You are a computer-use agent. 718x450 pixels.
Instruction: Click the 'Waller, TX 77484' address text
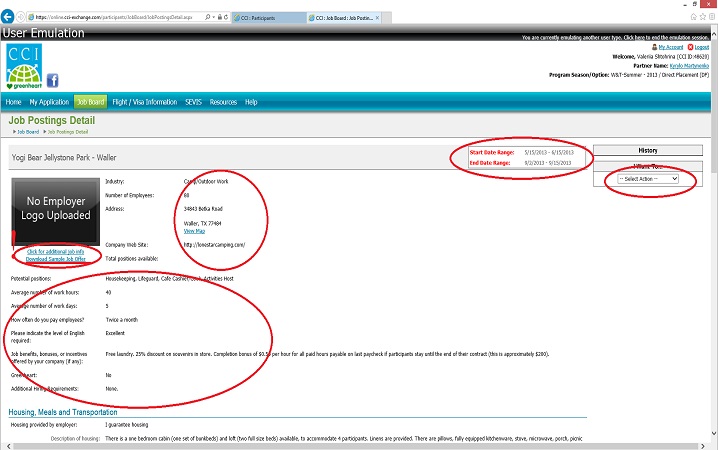[x=202, y=223]
